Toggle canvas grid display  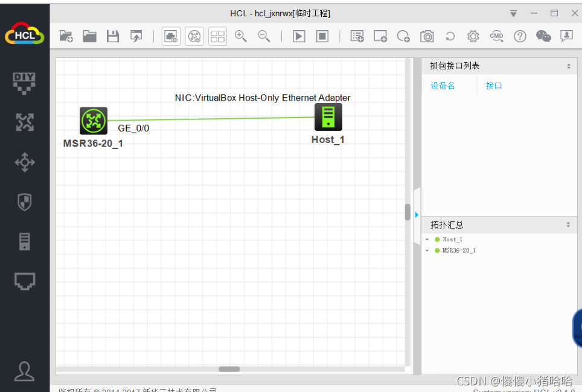(x=217, y=36)
